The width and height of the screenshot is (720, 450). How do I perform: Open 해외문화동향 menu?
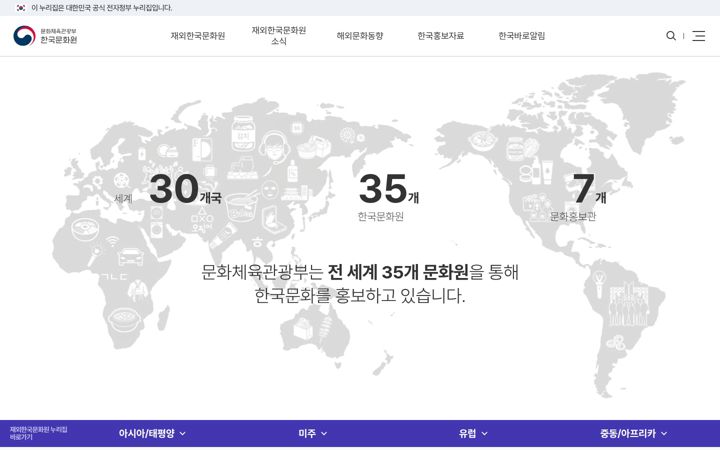[360, 36]
